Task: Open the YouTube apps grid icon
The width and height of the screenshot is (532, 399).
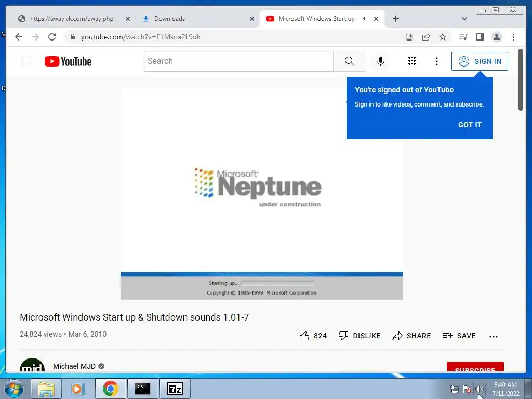Action: [412, 61]
